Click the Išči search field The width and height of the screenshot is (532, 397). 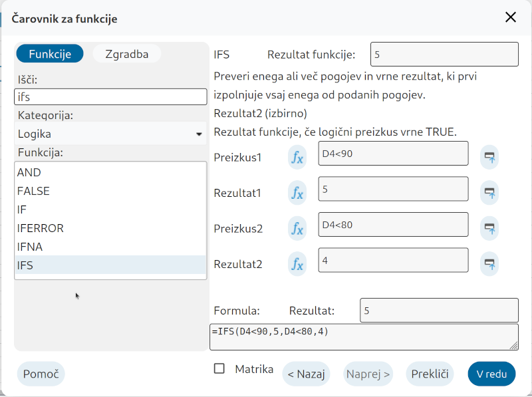click(x=110, y=97)
